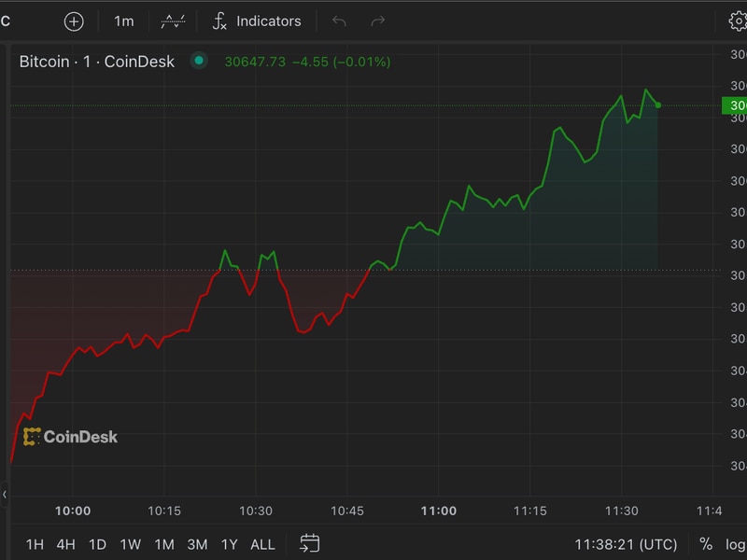Viewport: 747px width, 560px height.
Task: Click the 30647.73 price value in legend
Action: tap(255, 62)
